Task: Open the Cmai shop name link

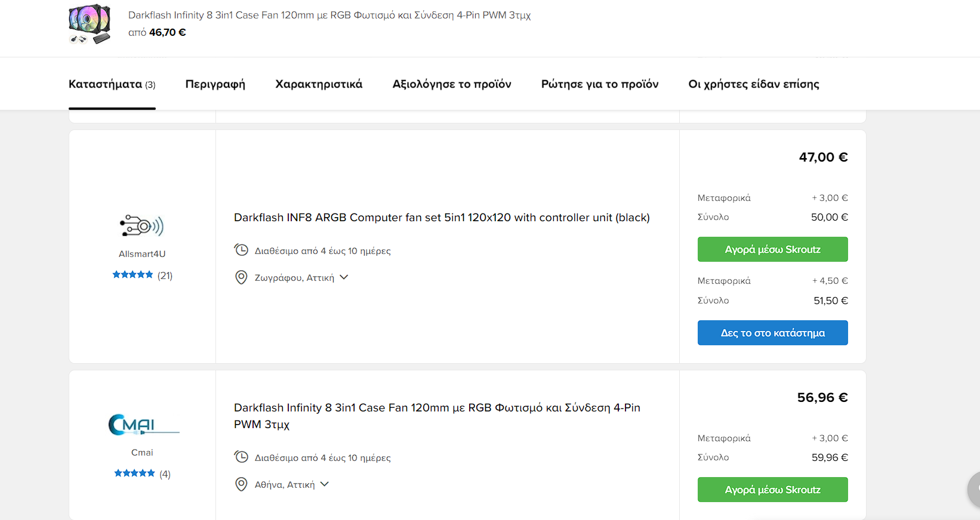Action: [x=142, y=453]
